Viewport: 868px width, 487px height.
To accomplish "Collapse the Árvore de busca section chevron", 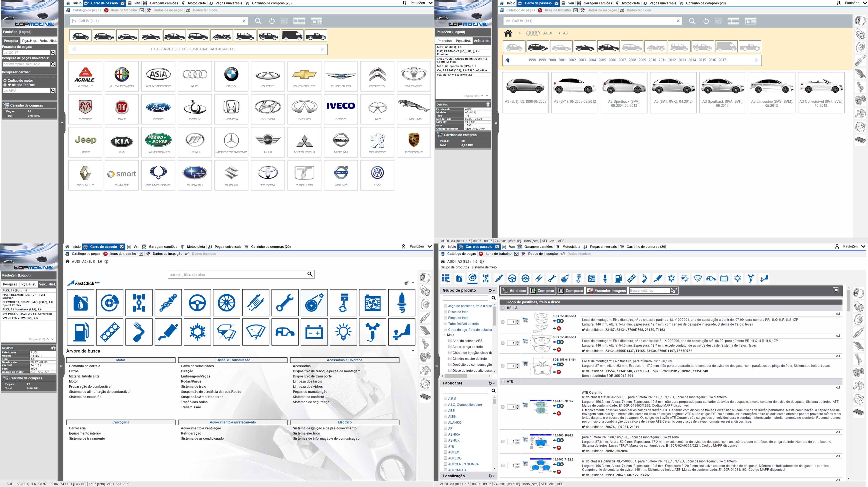I will [x=413, y=351].
